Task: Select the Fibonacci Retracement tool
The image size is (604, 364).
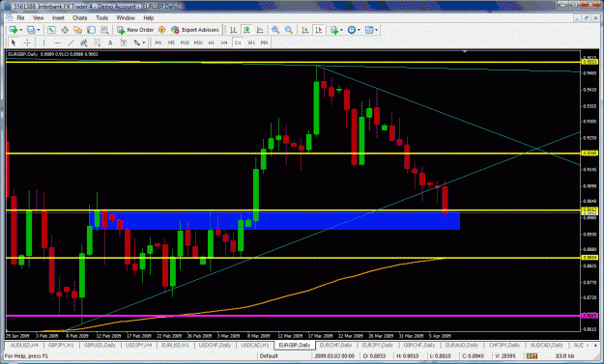Action: (97, 42)
